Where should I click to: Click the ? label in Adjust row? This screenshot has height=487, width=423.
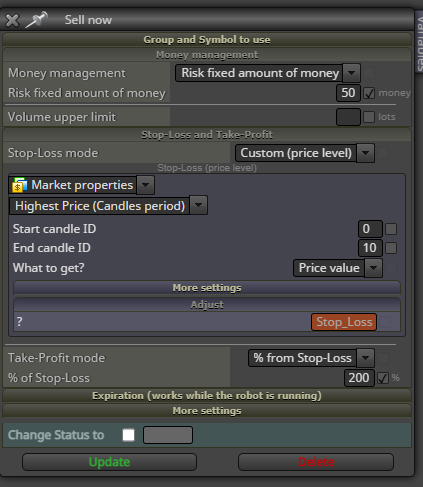click(19, 322)
